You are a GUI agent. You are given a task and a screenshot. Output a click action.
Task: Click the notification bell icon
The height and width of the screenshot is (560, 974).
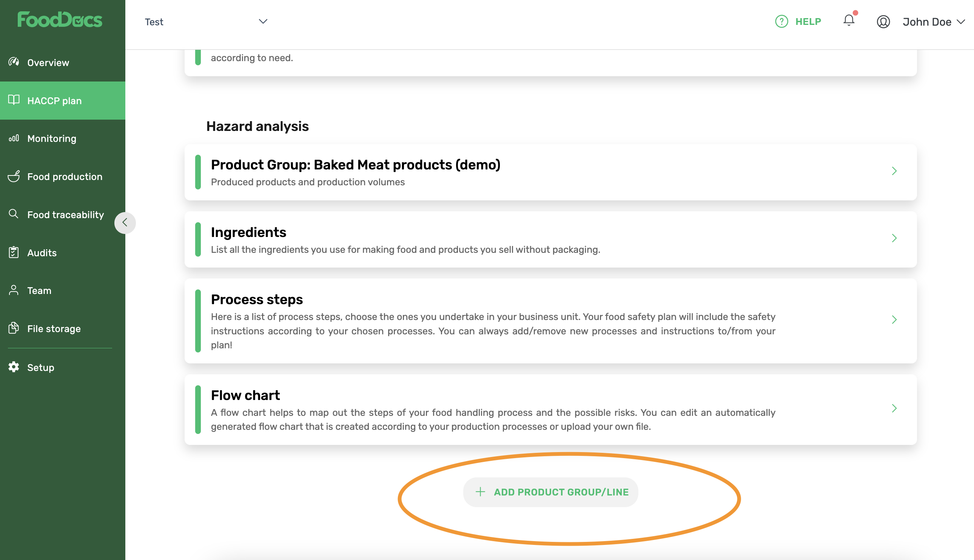pyautogui.click(x=849, y=20)
